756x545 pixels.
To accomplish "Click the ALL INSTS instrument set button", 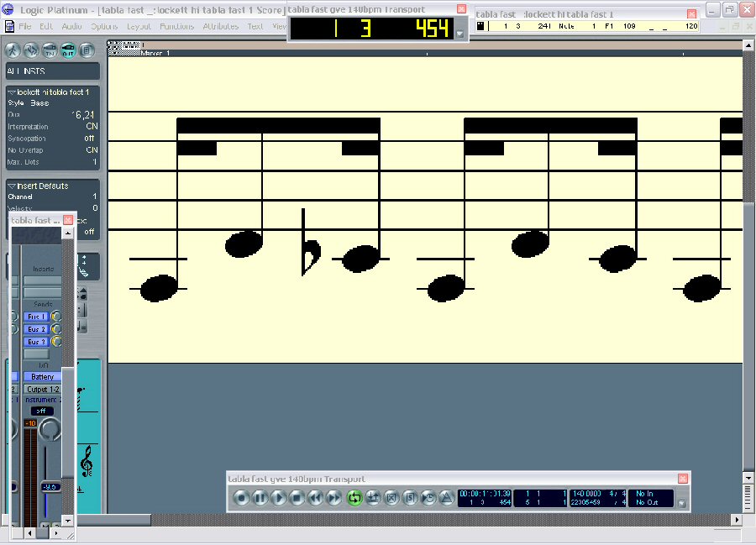I will tap(52, 71).
